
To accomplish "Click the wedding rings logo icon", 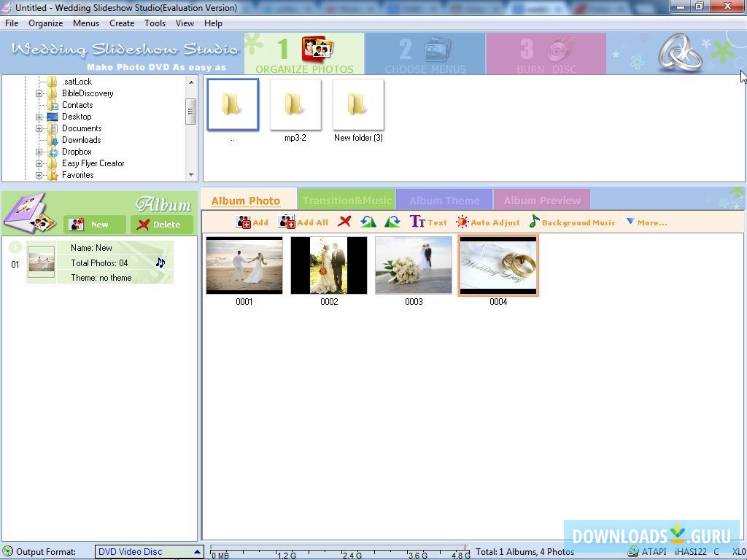I will click(x=680, y=53).
